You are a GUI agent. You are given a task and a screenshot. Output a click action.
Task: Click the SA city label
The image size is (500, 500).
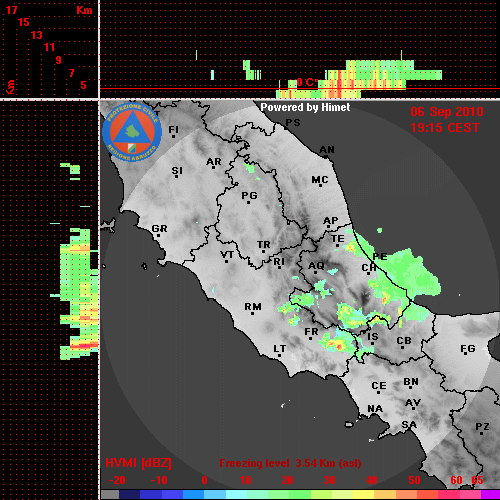click(x=409, y=425)
